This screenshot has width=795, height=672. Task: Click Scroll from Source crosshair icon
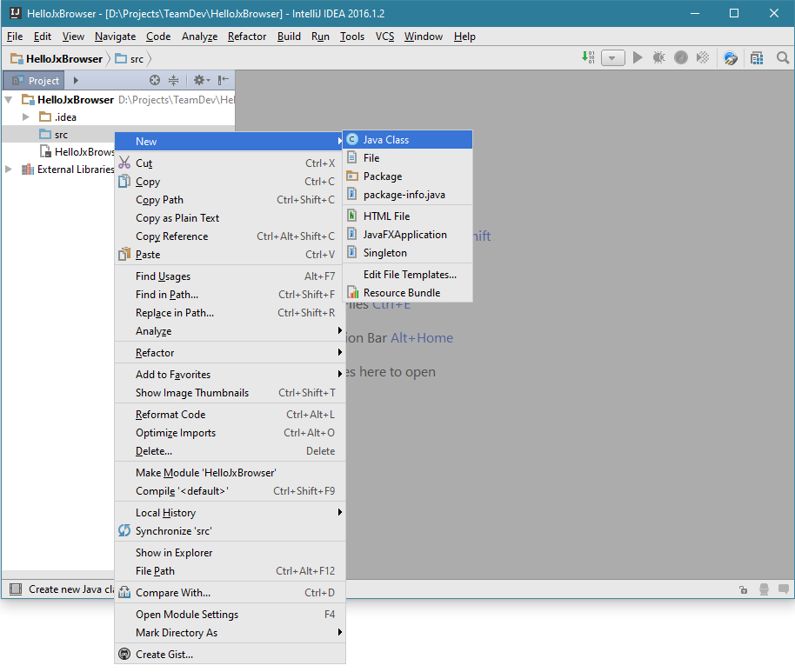point(155,80)
